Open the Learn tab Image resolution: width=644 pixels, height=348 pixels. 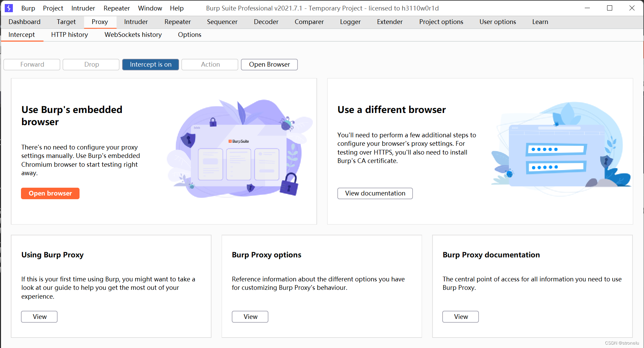pyautogui.click(x=540, y=22)
